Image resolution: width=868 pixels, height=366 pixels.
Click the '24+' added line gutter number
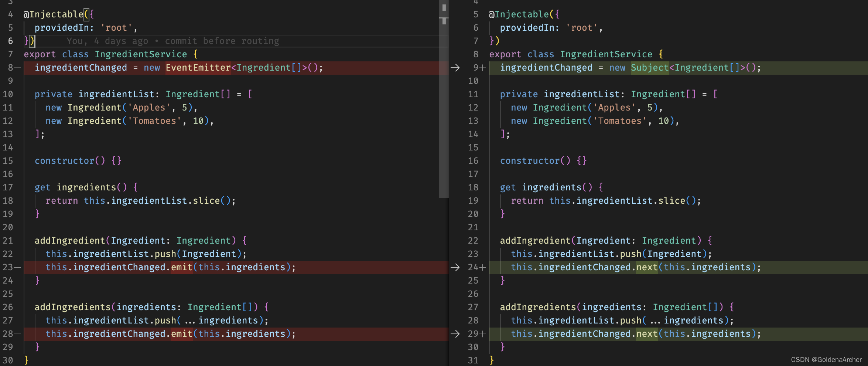477,267
